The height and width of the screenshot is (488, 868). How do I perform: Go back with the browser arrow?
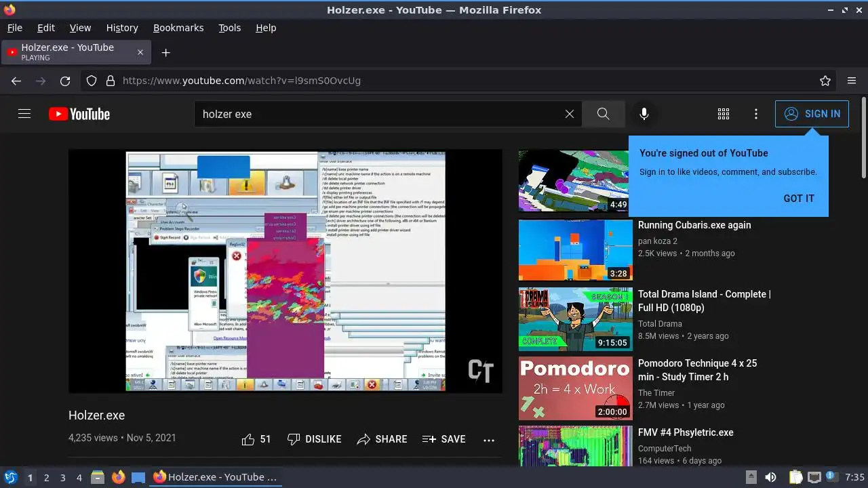click(x=16, y=81)
